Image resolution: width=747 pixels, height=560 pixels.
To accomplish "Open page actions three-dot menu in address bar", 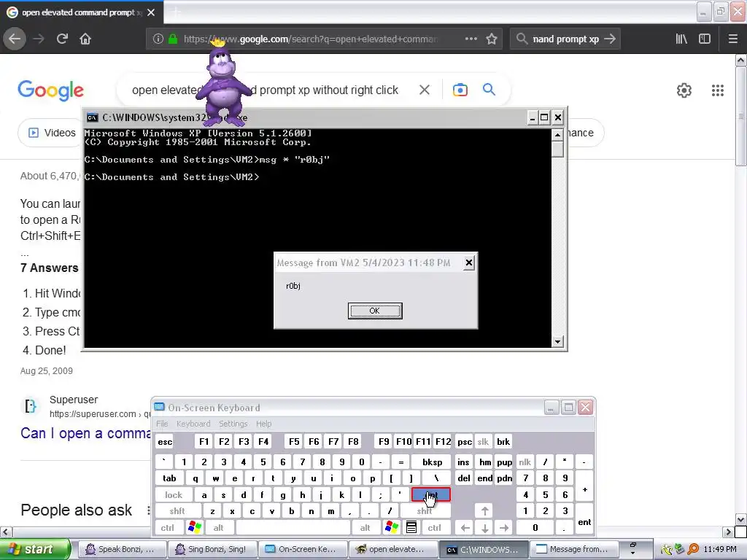I will pyautogui.click(x=471, y=39).
